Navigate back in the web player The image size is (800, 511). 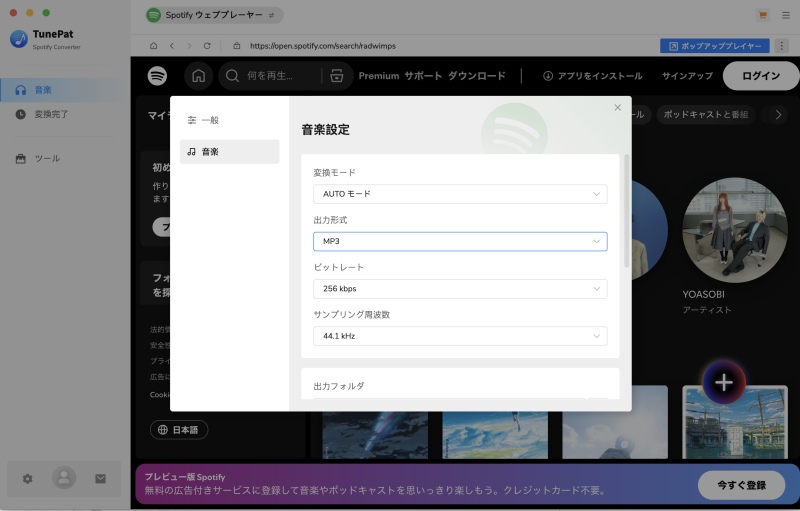[172, 46]
